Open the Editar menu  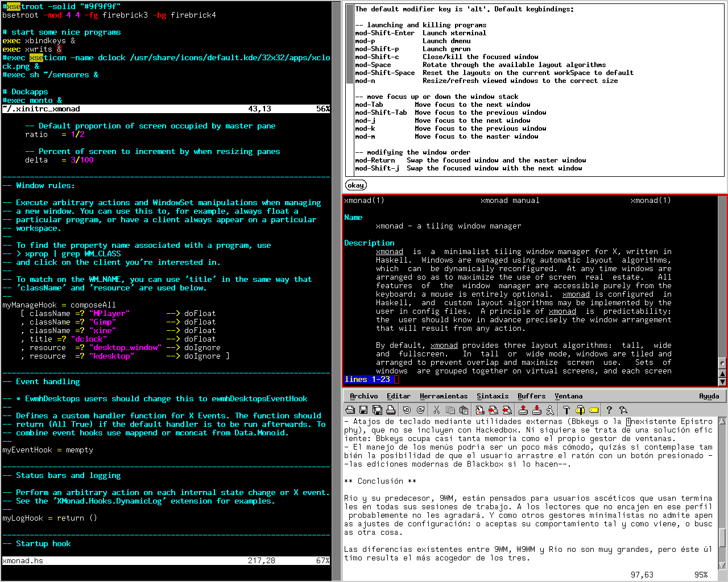coord(398,396)
